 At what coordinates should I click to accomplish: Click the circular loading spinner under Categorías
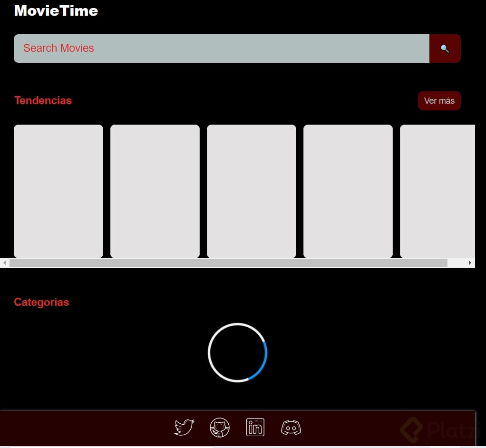tap(237, 352)
